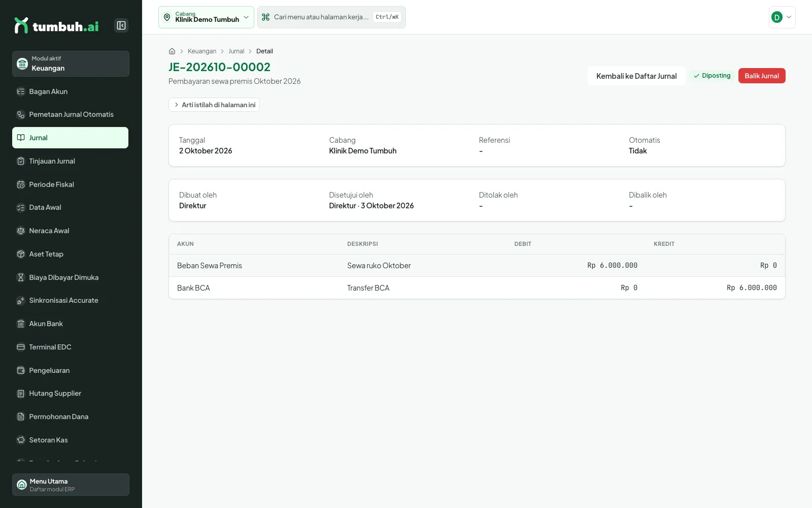This screenshot has height=508, width=812.
Task: Click the Data Awal list icon
Action: pos(21,208)
